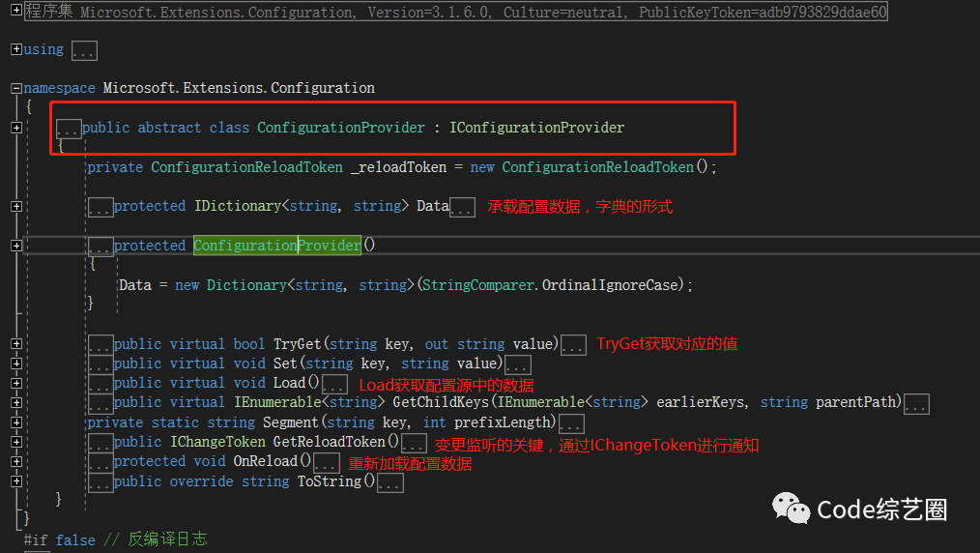Click OrdinalIgnoreCase member
The height and width of the screenshot is (553, 980).
tap(610, 285)
